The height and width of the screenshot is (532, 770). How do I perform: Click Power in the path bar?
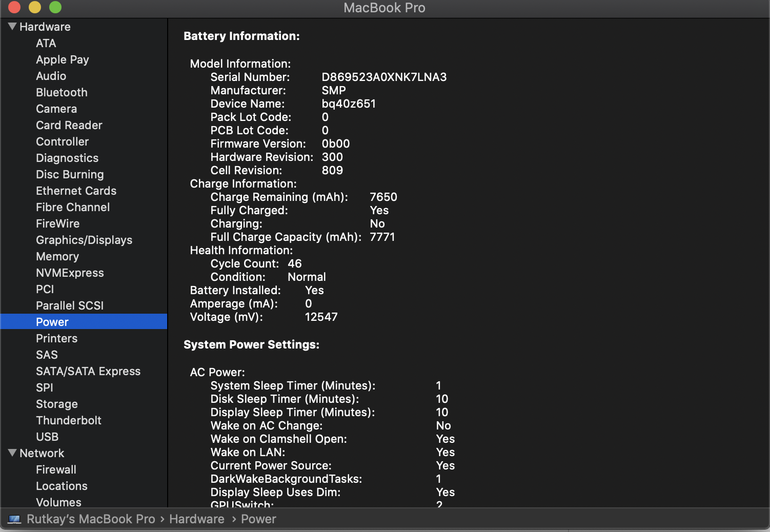click(259, 519)
